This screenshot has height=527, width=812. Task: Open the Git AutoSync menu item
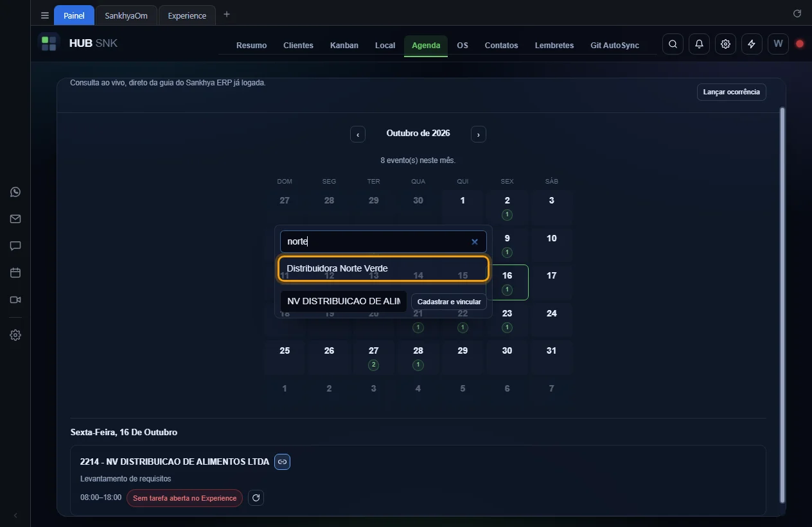coord(615,46)
